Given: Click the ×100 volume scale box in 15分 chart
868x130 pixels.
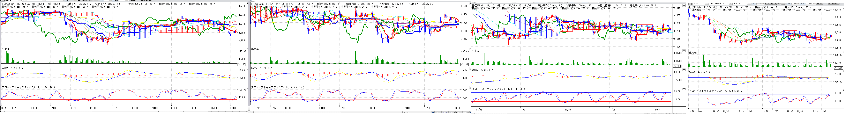Looking at the screenshot, I should 464,64.
